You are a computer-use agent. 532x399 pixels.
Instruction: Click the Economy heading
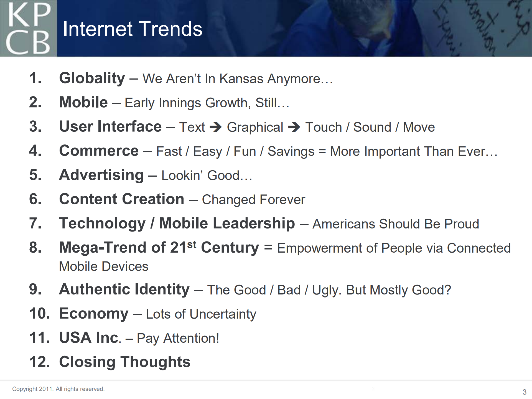(x=94, y=314)
